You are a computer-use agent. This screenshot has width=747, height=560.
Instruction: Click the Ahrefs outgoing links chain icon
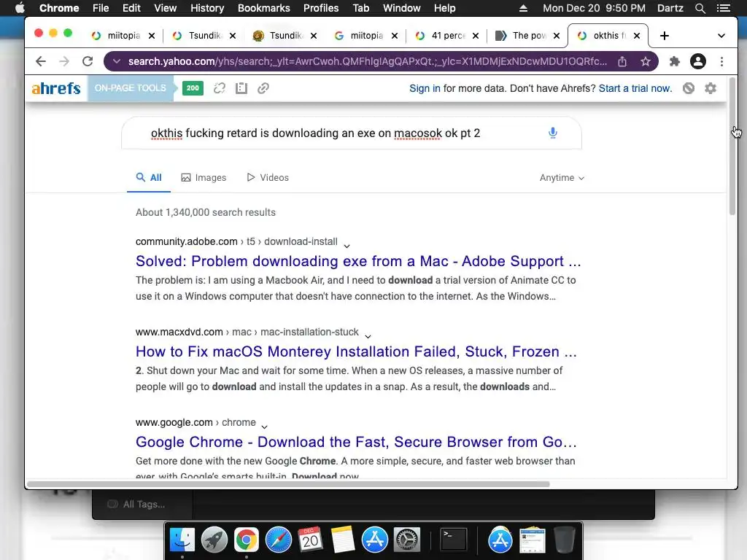(x=263, y=88)
